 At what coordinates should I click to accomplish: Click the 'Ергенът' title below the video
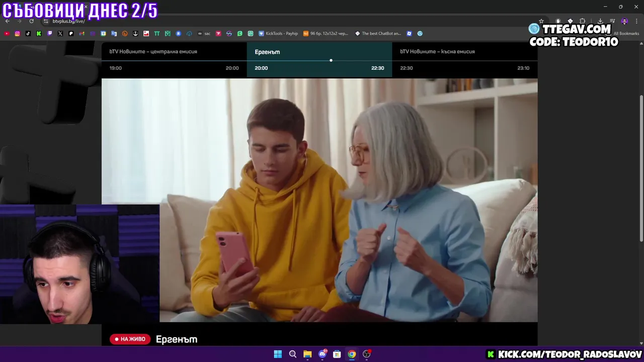click(x=177, y=339)
